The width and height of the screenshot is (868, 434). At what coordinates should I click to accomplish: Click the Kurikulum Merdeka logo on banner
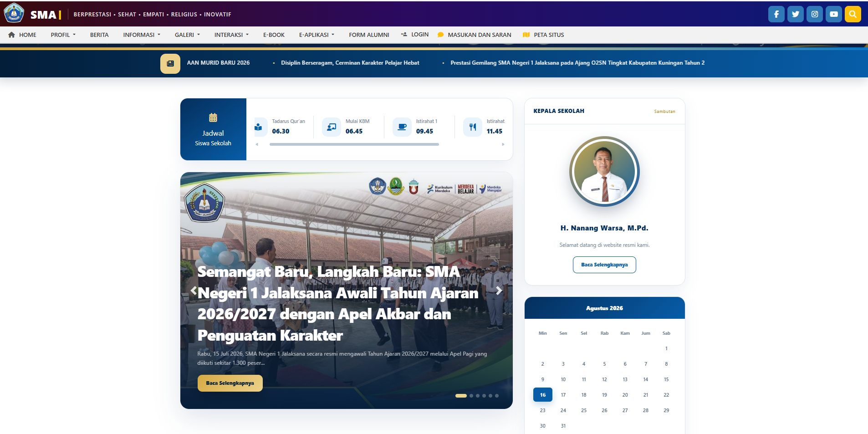tap(440, 189)
